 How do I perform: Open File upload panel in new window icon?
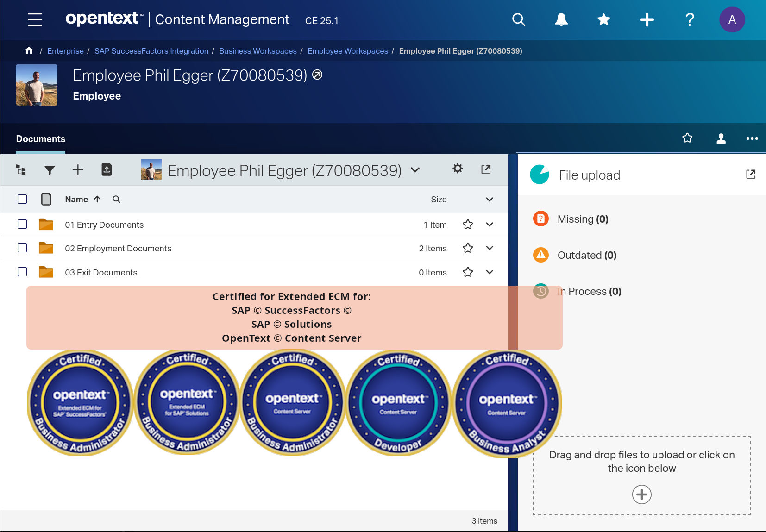(x=751, y=174)
